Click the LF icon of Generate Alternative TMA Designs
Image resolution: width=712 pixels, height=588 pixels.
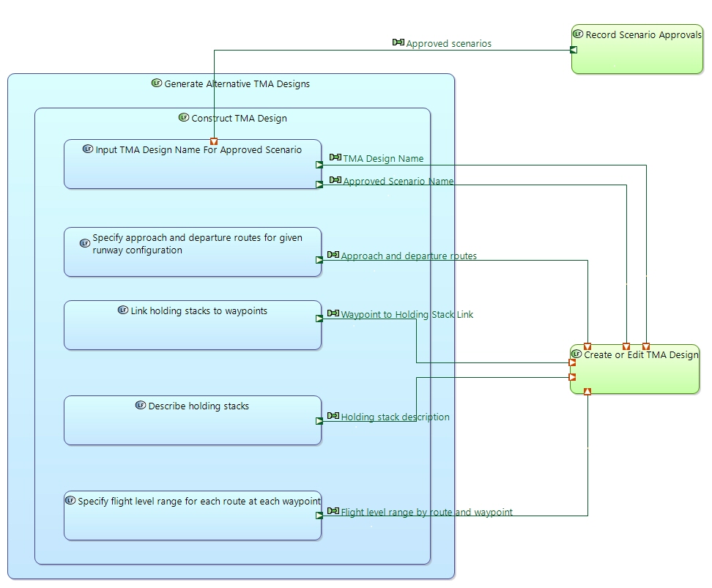157,83
